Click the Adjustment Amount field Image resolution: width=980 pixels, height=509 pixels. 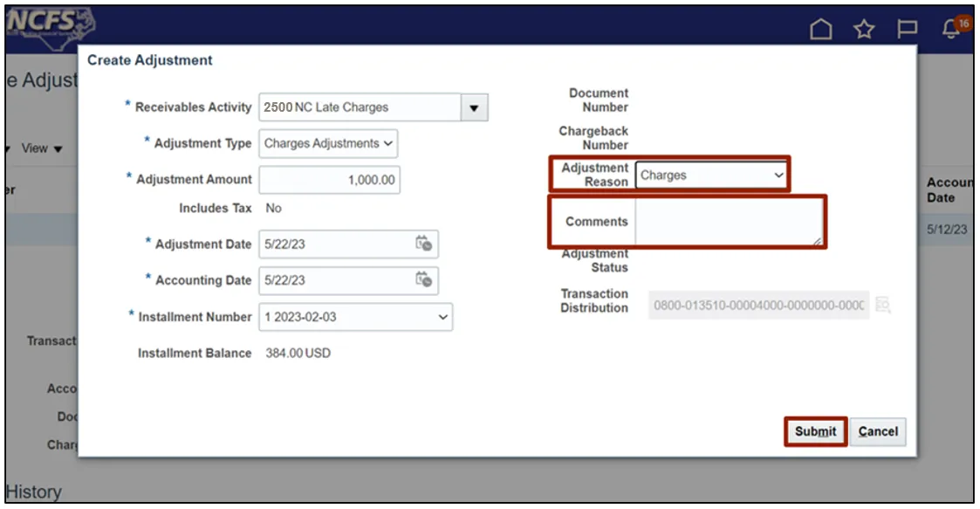pos(329,180)
